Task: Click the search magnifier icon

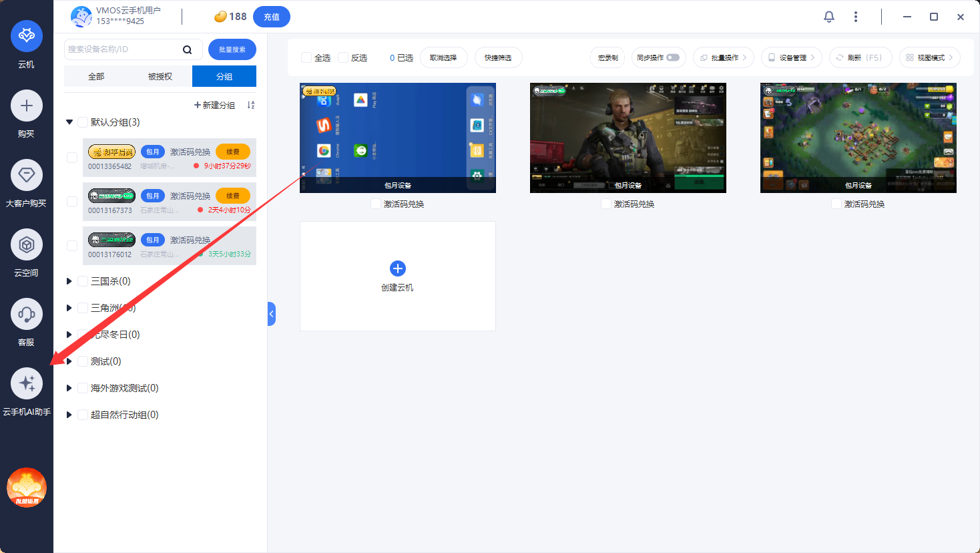Action: click(188, 49)
